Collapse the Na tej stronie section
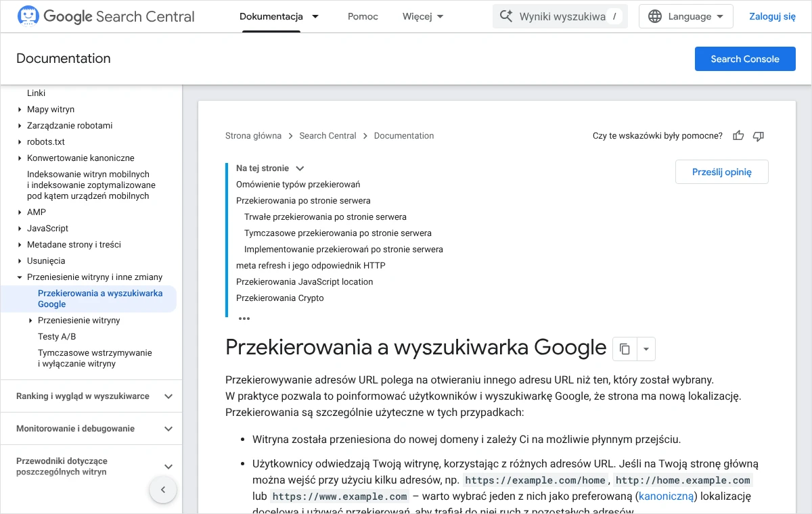This screenshot has height=514, width=812. pyautogui.click(x=300, y=168)
